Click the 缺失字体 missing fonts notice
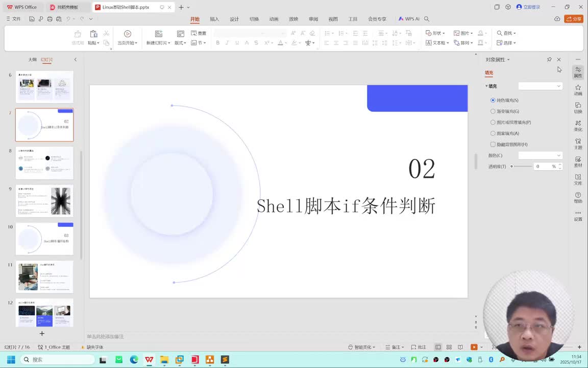Screen dimensions: 588x368 (92, 347)
